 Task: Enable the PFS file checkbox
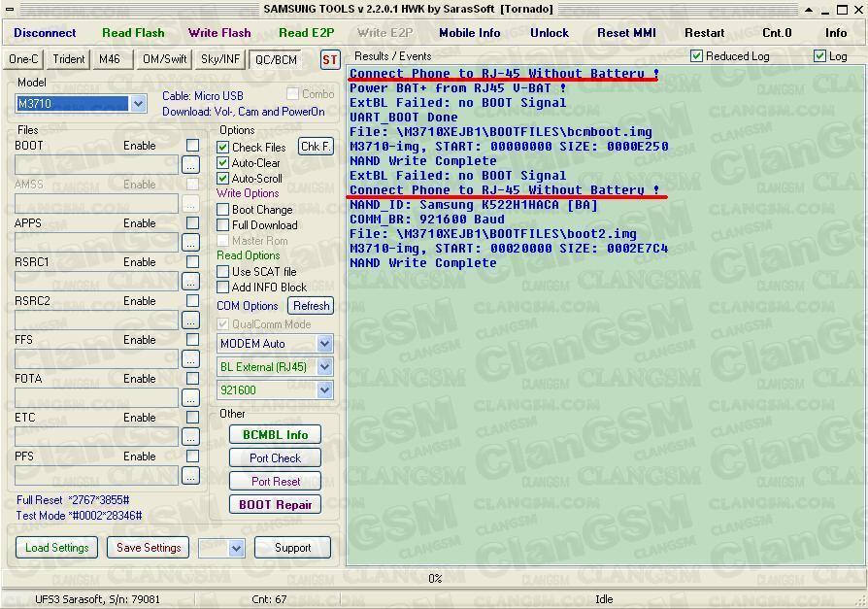pyautogui.click(x=192, y=456)
